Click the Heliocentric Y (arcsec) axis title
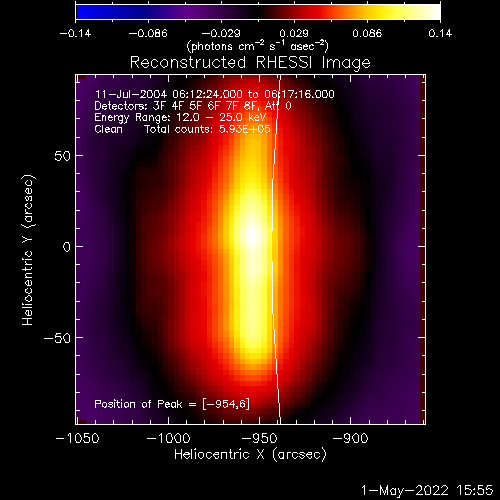Screen dimensions: 500x500 (28, 250)
